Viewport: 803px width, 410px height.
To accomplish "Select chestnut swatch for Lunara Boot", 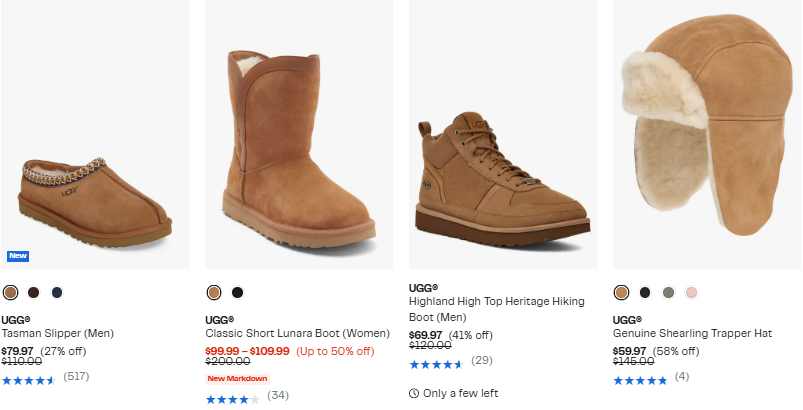I will pos(214,292).
